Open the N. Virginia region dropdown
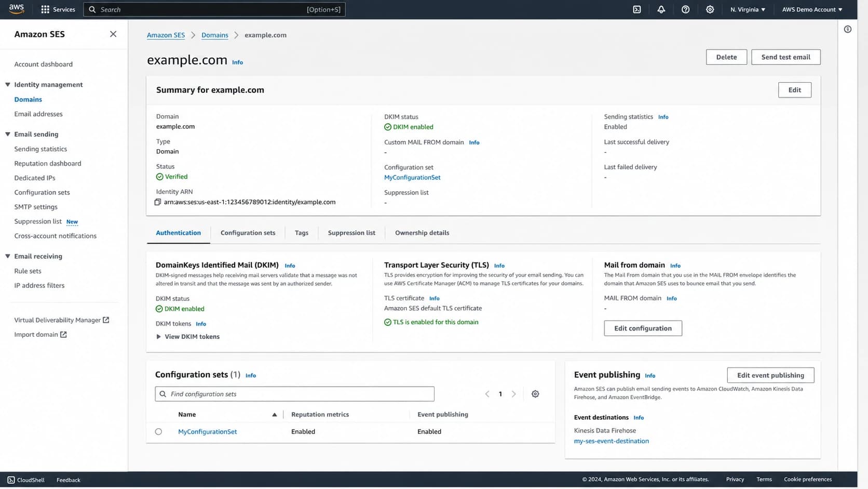 748,9
